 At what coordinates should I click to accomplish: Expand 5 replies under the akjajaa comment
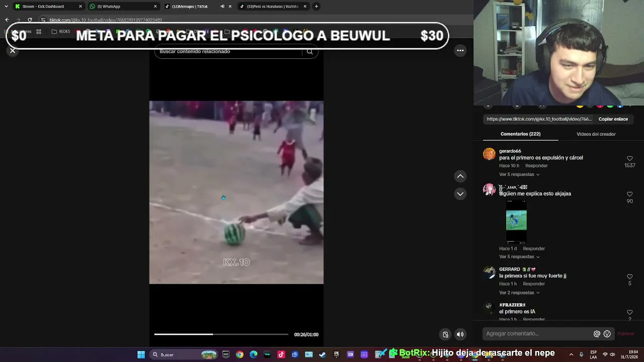coord(519,257)
